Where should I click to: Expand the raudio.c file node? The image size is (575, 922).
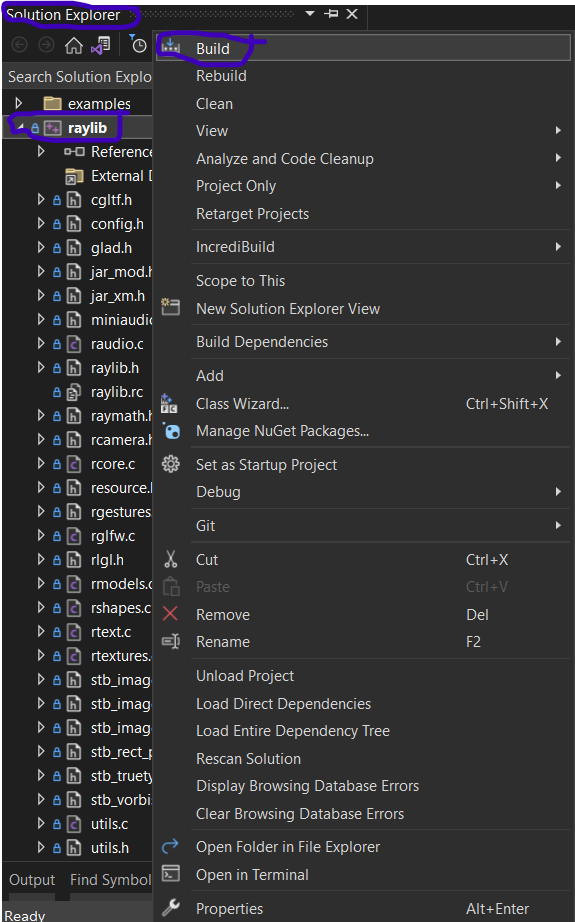click(x=41, y=344)
